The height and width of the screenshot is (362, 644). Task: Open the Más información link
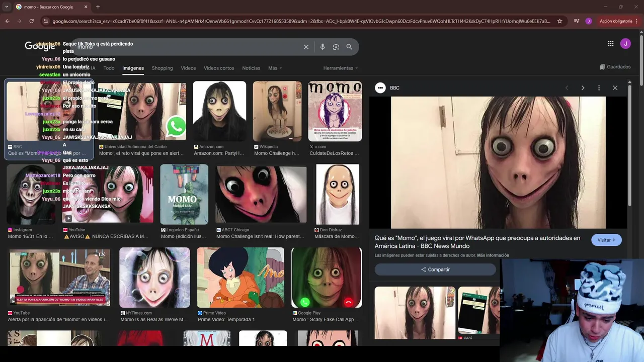click(x=493, y=255)
